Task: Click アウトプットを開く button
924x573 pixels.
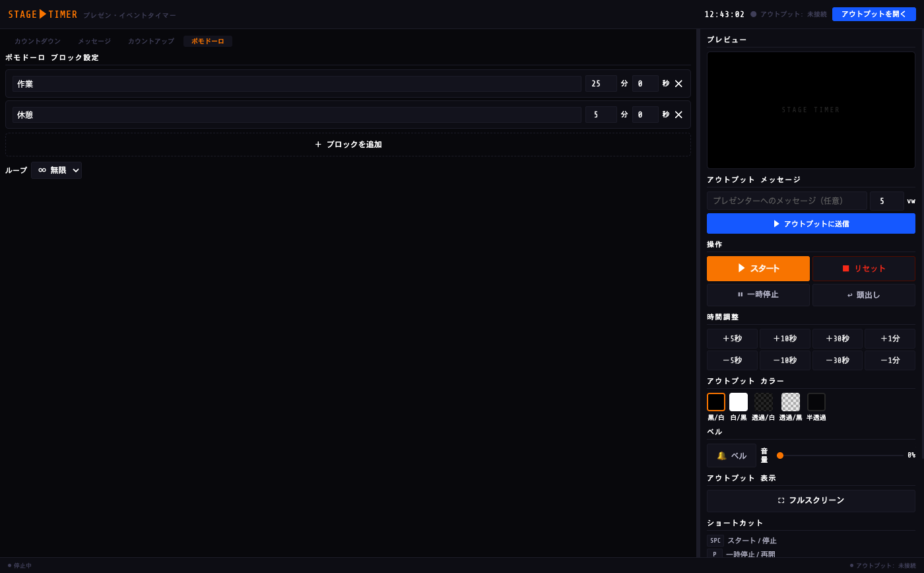Action: [874, 15]
